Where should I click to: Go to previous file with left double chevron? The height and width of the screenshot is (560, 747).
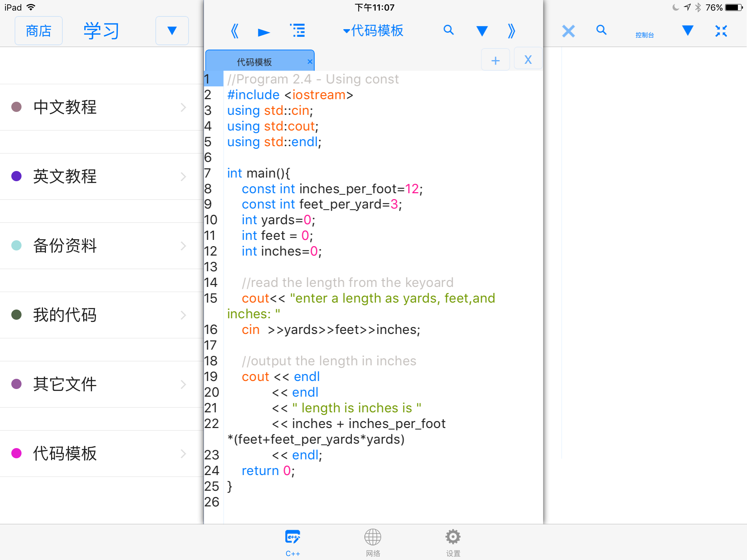tap(235, 31)
